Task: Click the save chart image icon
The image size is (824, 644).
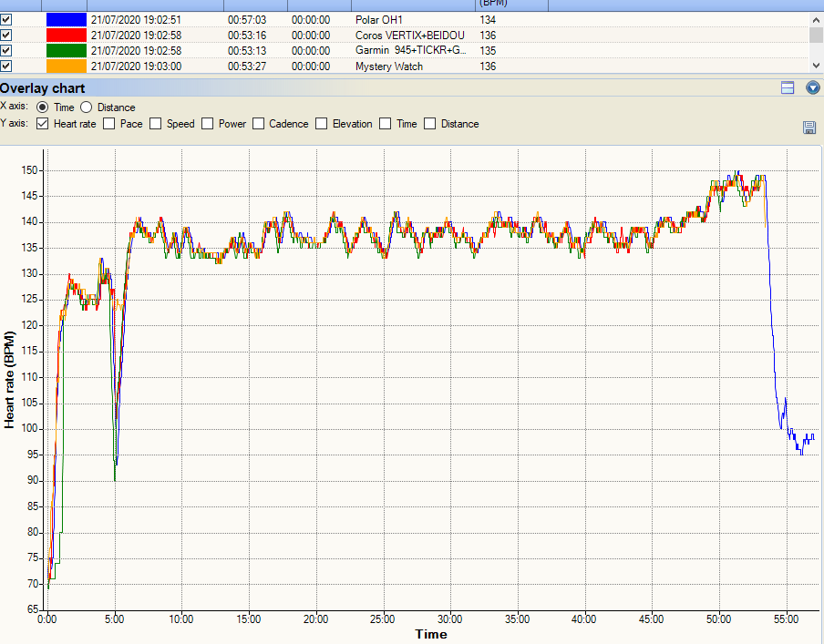Action: point(809,128)
